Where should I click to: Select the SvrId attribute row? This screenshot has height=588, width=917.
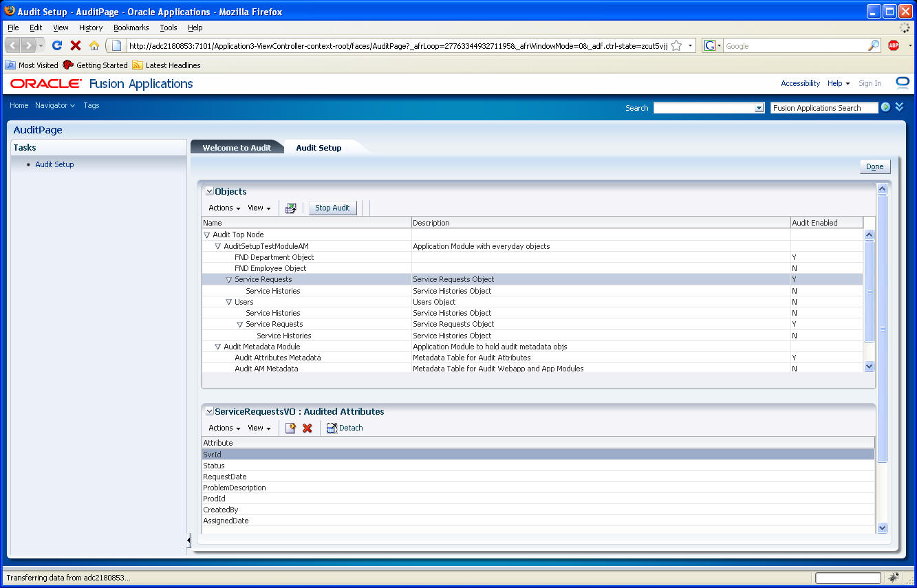tap(275, 454)
